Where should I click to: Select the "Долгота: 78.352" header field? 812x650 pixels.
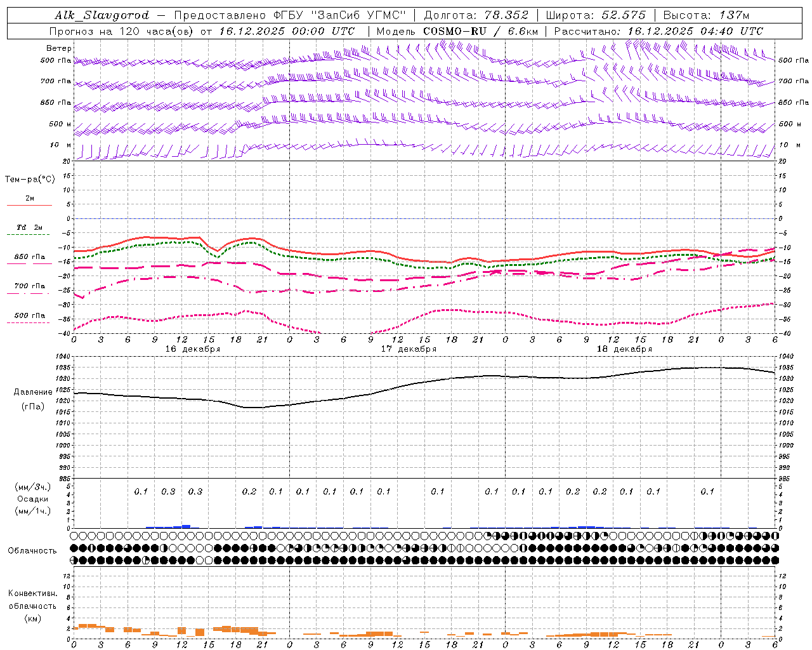[x=475, y=15]
